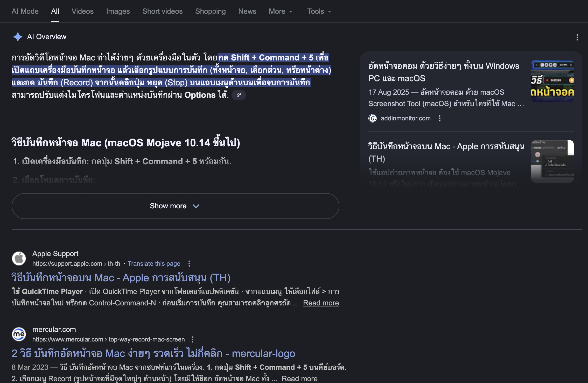The height and width of the screenshot is (383, 588).
Task: Switch to the Images tab
Action: click(x=118, y=11)
